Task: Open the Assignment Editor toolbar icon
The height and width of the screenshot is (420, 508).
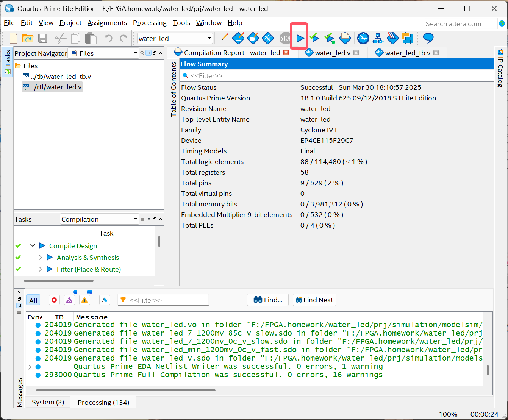Action: [238, 38]
